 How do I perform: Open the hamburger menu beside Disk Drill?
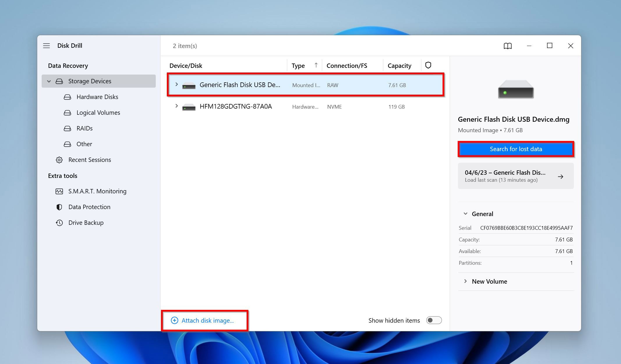click(46, 46)
